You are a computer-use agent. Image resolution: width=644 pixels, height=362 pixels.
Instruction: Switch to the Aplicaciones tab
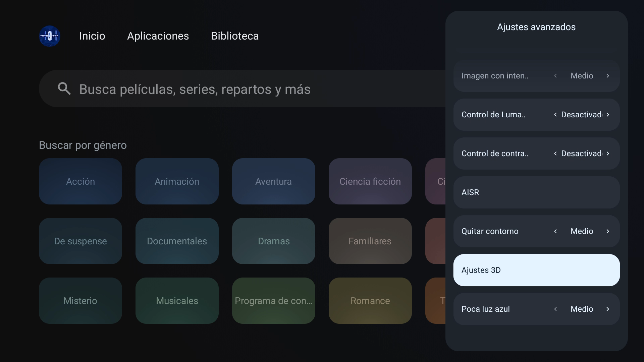[158, 36]
